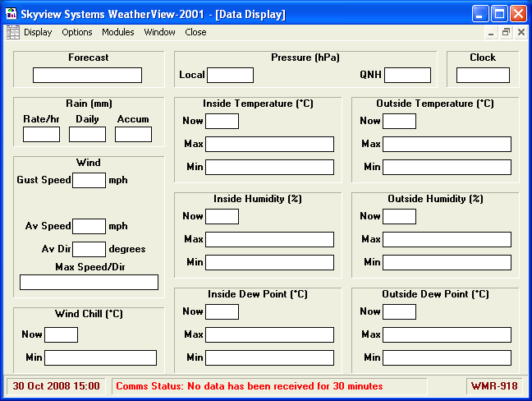Click the "WMR-918" station label in status bar
532x401 pixels.
[x=494, y=386]
